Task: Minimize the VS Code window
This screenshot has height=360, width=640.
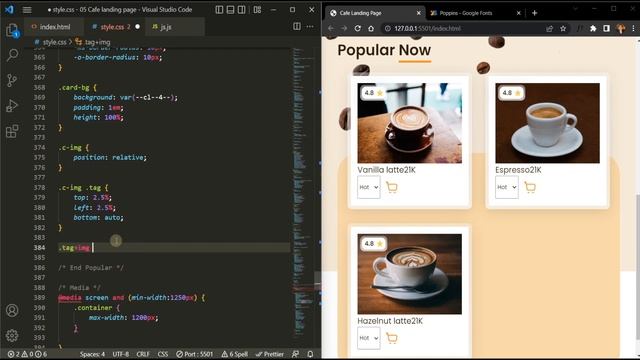Action: click(273, 9)
